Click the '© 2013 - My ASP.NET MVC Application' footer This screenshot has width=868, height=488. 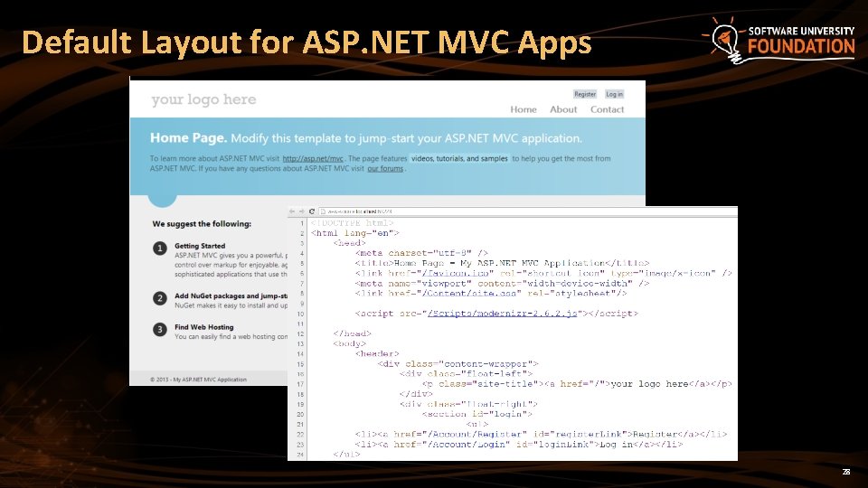click(x=198, y=380)
